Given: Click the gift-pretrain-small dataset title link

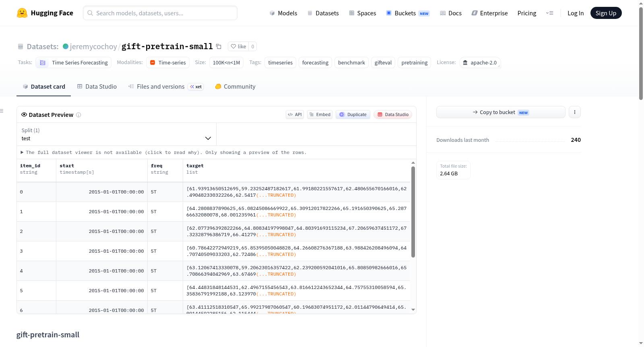Looking at the screenshot, I should [x=167, y=46].
